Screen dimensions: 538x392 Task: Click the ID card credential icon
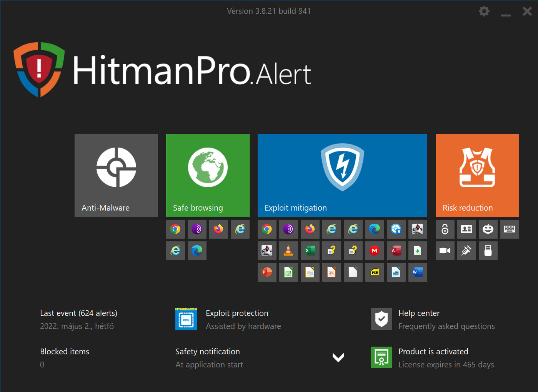click(x=466, y=229)
